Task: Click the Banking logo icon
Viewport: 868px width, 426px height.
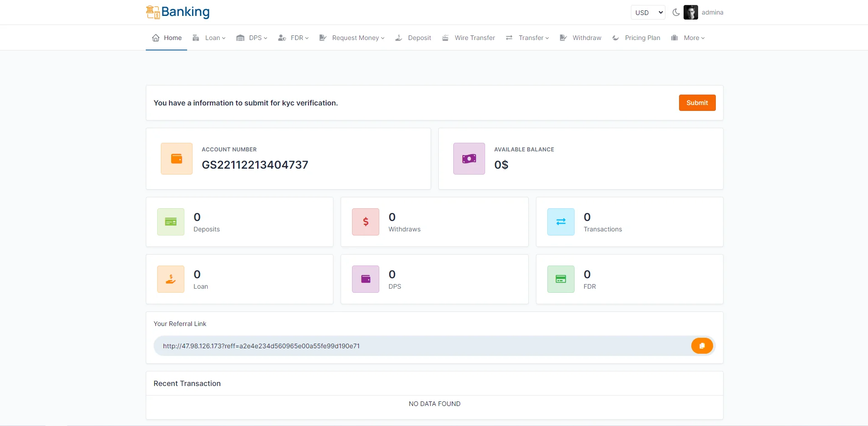Action: coord(153,12)
